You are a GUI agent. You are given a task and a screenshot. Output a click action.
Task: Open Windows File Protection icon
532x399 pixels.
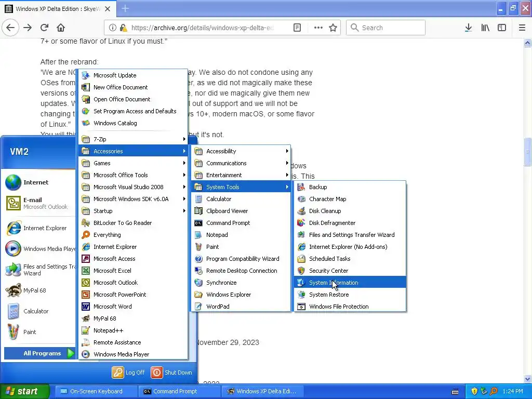[x=301, y=307]
